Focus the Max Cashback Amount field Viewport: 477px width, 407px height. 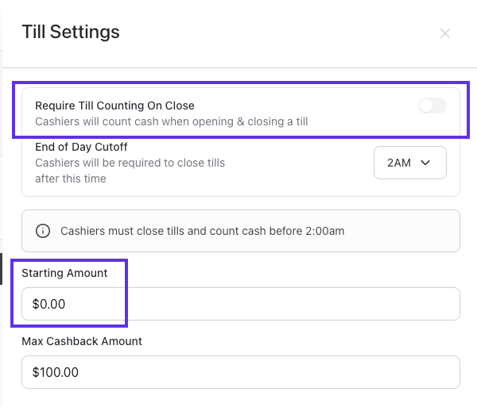241,372
